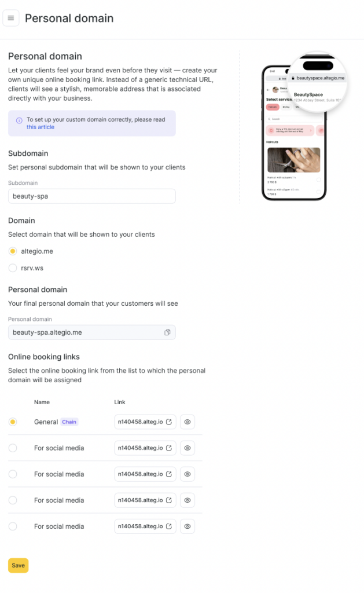Click the Subdomain field containing beauty-spa
Image resolution: width=364 pixels, height=593 pixels.
click(91, 196)
